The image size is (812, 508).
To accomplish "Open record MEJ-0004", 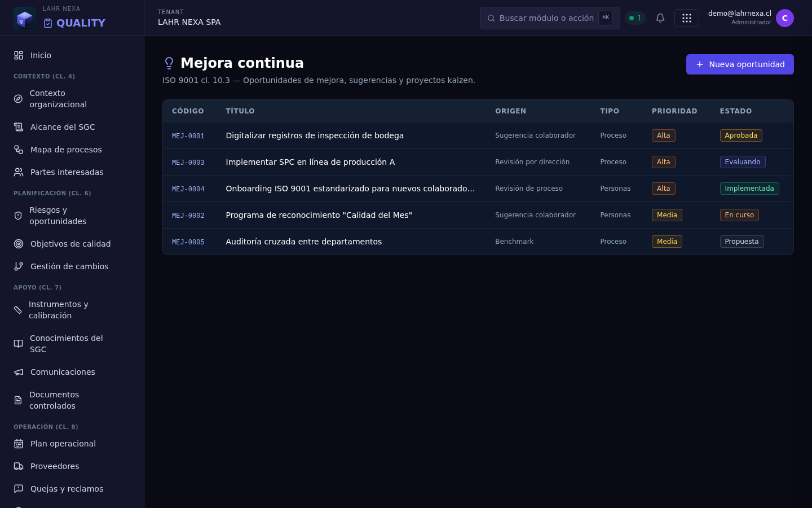I will point(188,189).
